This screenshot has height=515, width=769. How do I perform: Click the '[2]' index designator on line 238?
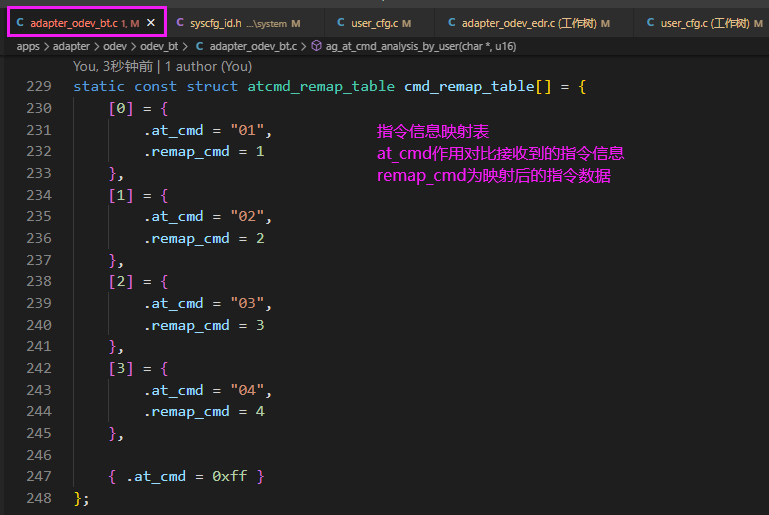(x=121, y=282)
